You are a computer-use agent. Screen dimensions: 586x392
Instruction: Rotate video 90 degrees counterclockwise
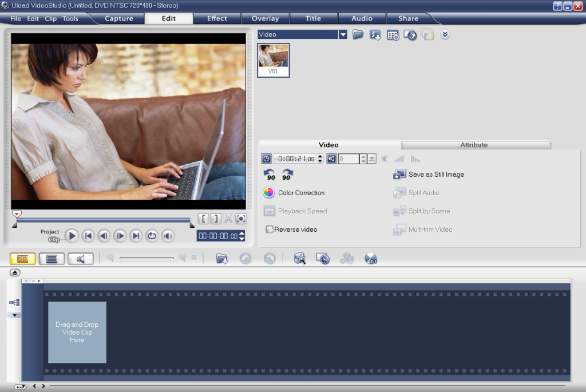269,175
